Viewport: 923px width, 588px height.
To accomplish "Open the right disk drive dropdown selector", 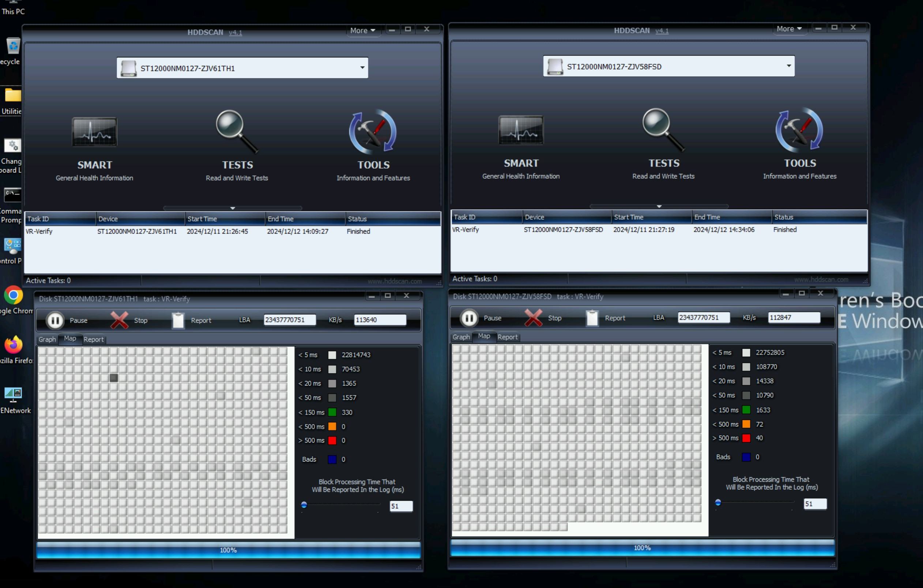I will [x=788, y=66].
